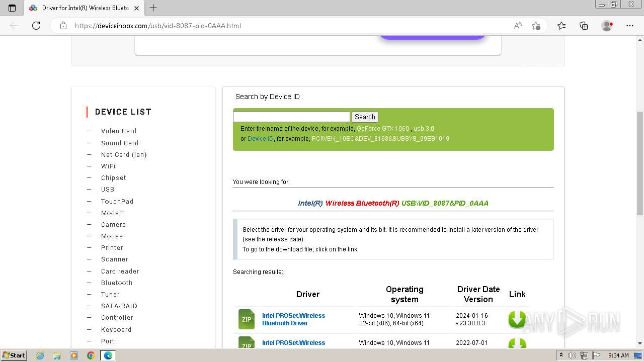The height and width of the screenshot is (362, 644).
Task: Show hidden system tray icons
Action: pos(561,355)
